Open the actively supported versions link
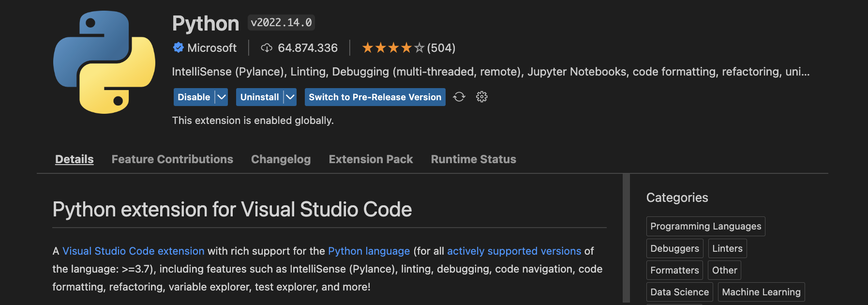 point(514,251)
